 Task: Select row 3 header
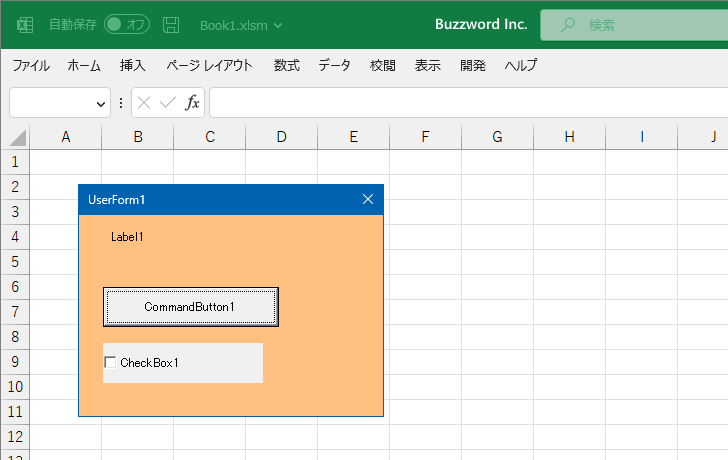[x=15, y=212]
